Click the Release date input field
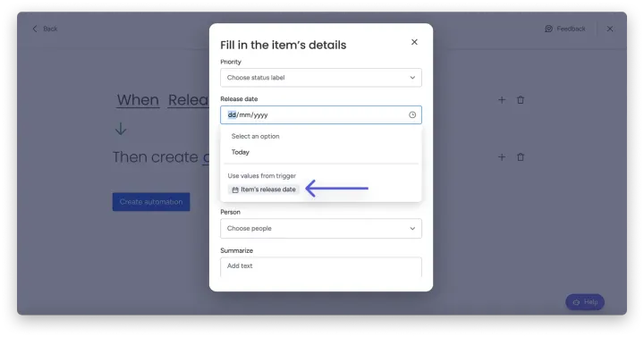Screen dimensions: 644x337 click(x=321, y=115)
